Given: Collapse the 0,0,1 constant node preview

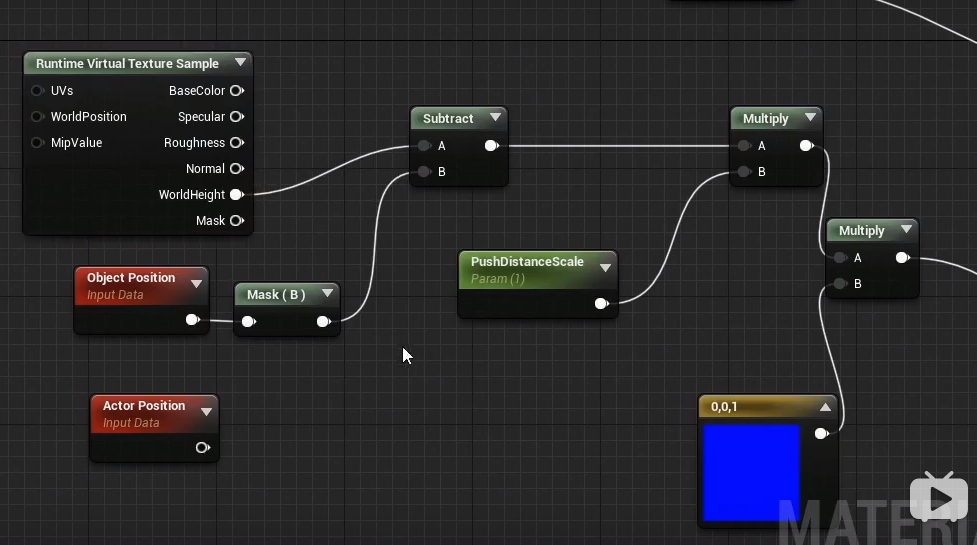Looking at the screenshot, I should (825, 407).
